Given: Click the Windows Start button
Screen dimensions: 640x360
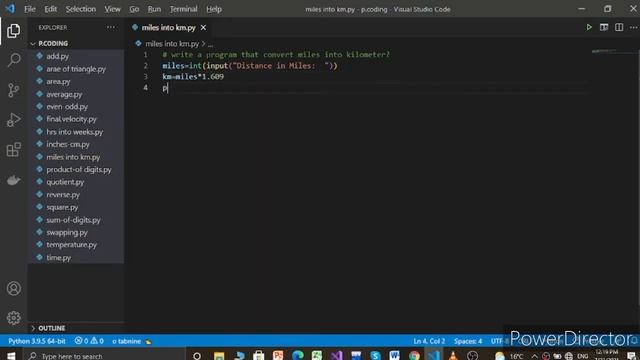Looking at the screenshot, I should point(11,356).
